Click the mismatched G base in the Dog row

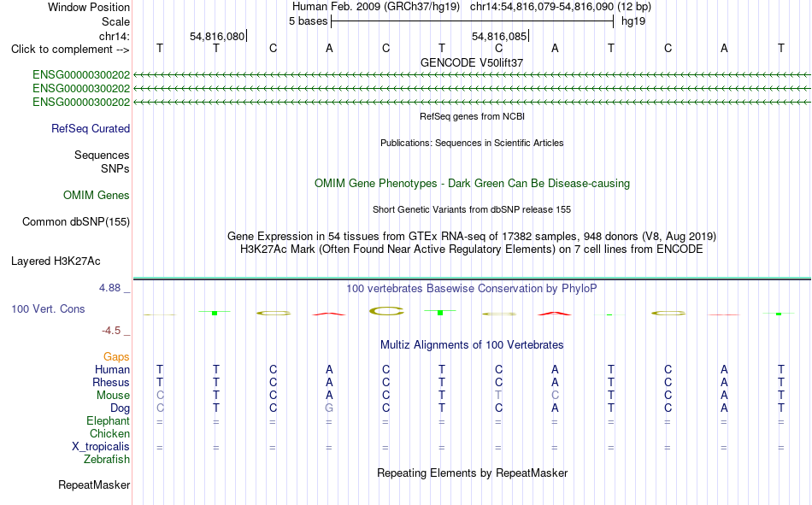[329, 408]
